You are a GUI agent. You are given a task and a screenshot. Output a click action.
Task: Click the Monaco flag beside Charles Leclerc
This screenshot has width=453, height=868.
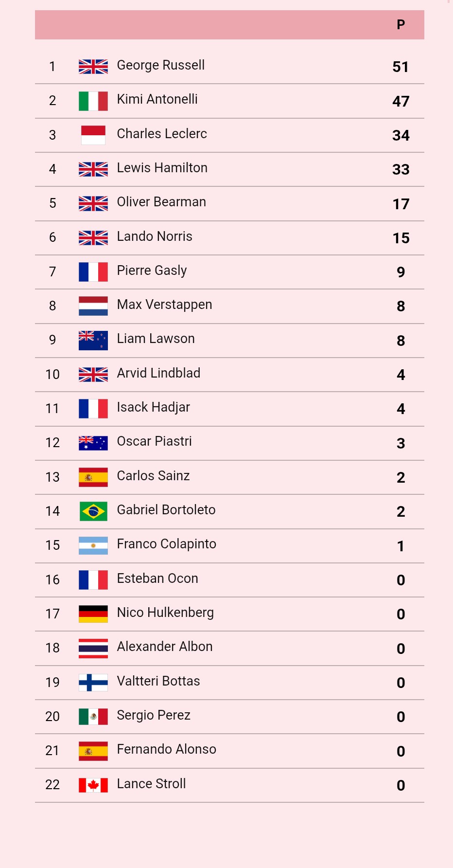pyautogui.click(x=93, y=135)
